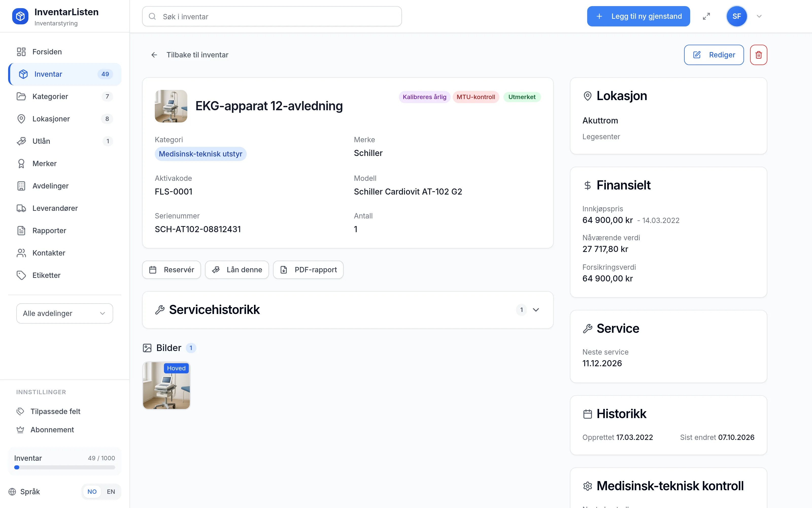Image resolution: width=812 pixels, height=508 pixels.
Task: Open Merker section
Action: [x=65, y=164]
